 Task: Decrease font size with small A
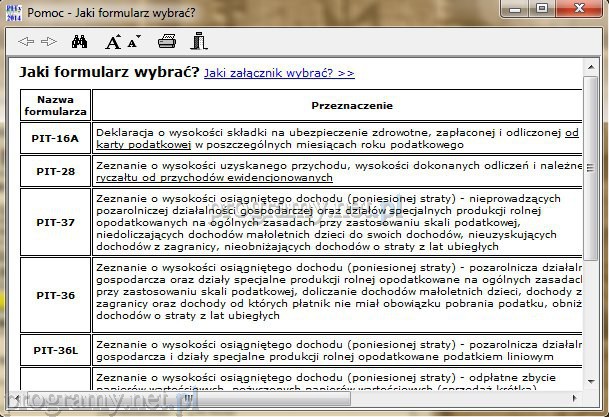coord(134,40)
